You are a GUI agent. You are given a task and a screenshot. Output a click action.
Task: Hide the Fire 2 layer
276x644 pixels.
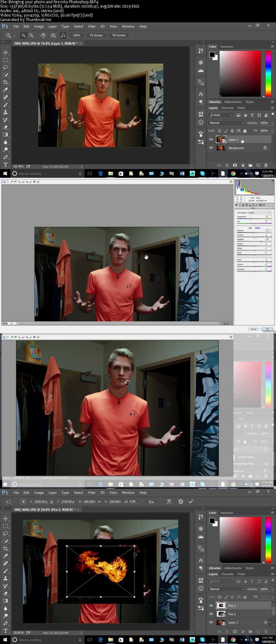point(211,614)
